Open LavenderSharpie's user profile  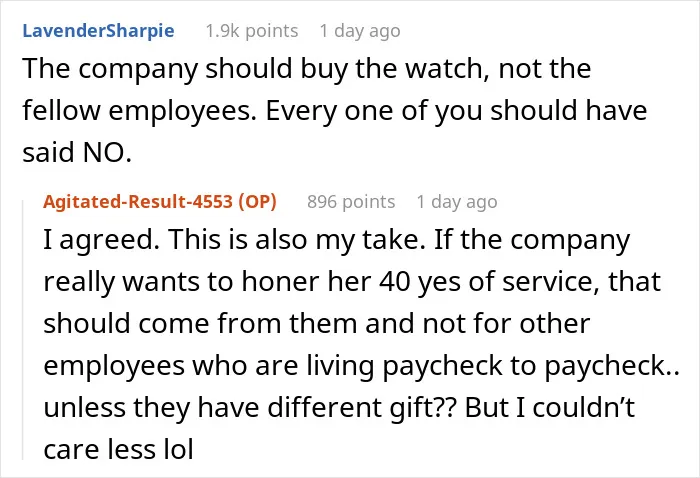pos(98,31)
